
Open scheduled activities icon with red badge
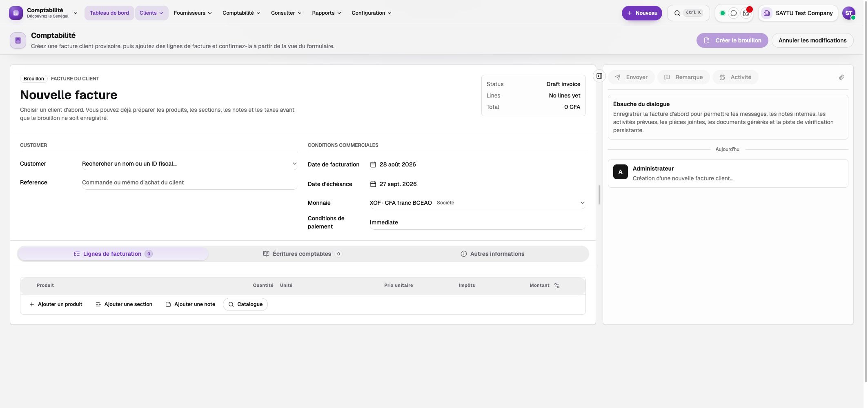click(x=746, y=13)
